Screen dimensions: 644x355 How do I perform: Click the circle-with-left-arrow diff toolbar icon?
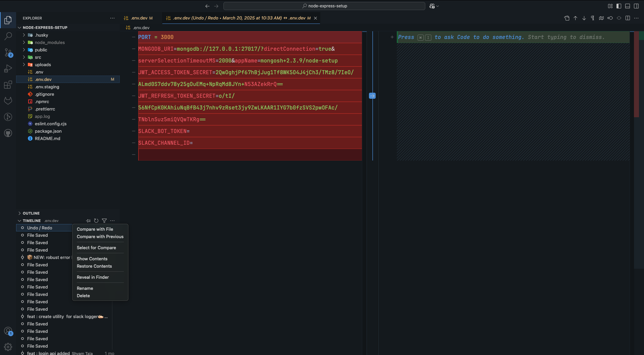coord(610,18)
